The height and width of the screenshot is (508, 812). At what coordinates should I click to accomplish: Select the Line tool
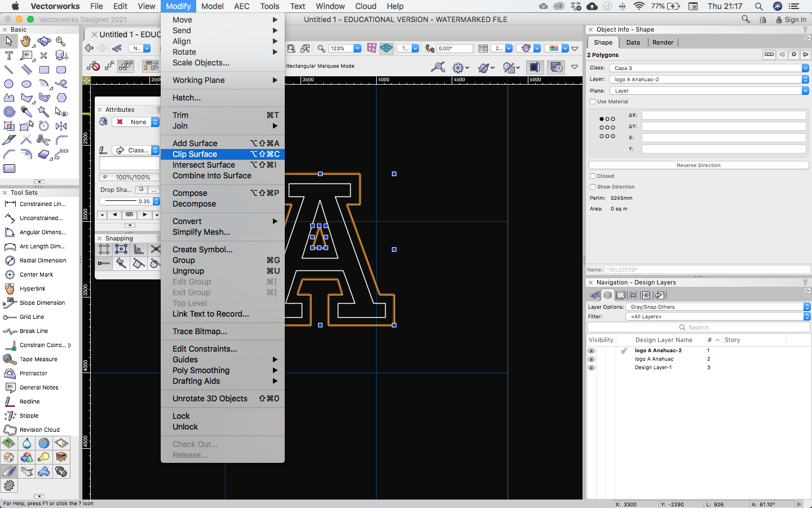pyautogui.click(x=9, y=69)
